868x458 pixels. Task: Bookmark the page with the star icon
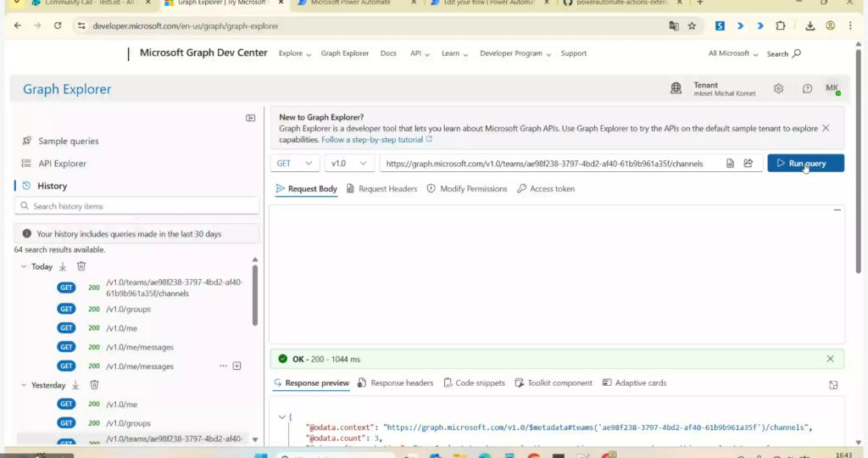pos(692,25)
